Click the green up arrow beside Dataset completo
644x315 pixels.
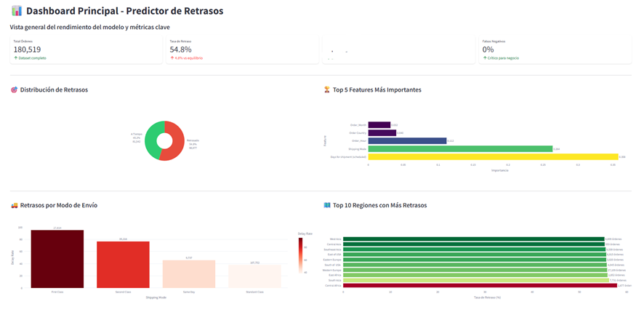coord(15,58)
